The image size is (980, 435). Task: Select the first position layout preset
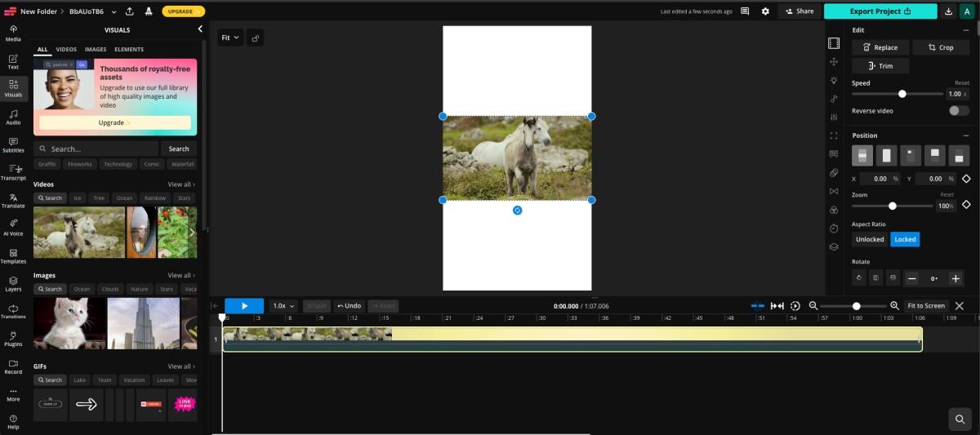tap(862, 155)
